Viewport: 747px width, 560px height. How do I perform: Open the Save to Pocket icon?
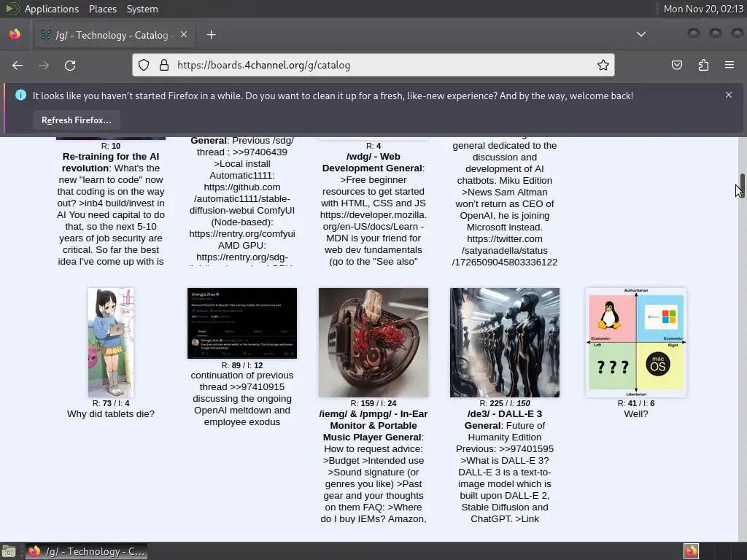[677, 65]
